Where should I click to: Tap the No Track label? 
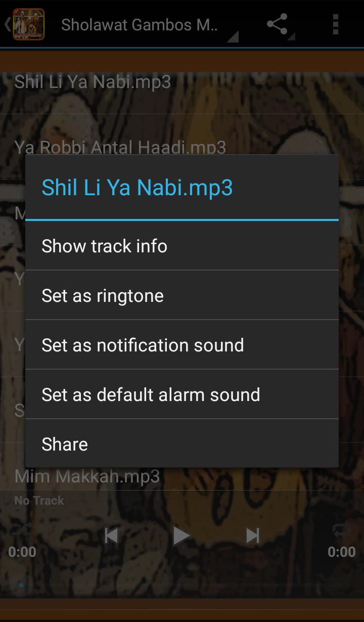click(39, 501)
